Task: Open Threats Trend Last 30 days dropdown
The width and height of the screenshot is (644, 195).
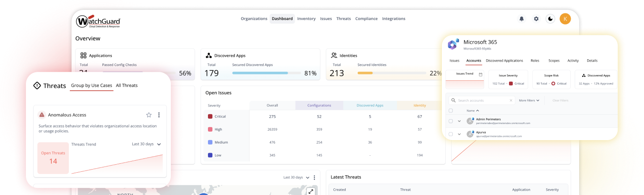Action: tap(146, 144)
